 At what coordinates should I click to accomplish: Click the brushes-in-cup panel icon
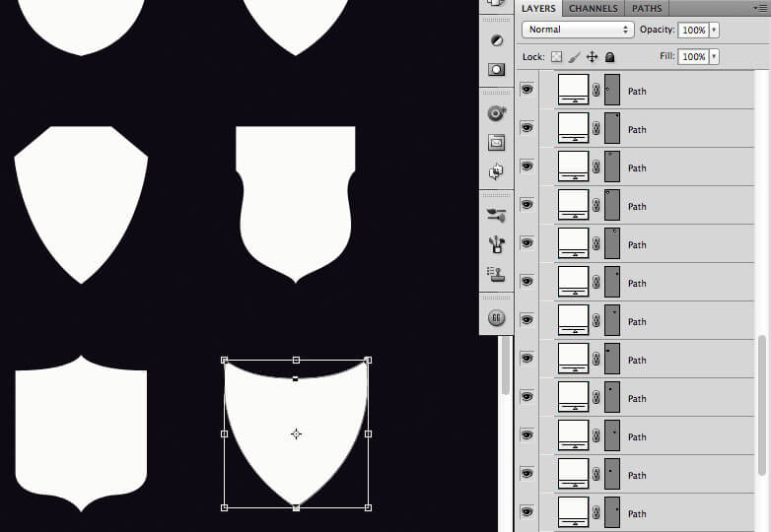(496, 242)
